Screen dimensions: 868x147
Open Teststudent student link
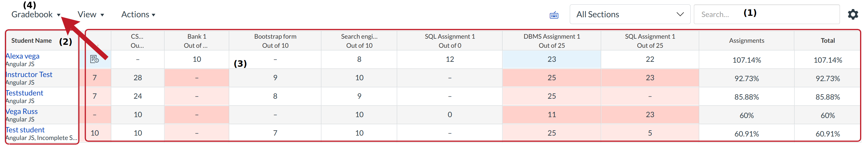(25, 93)
